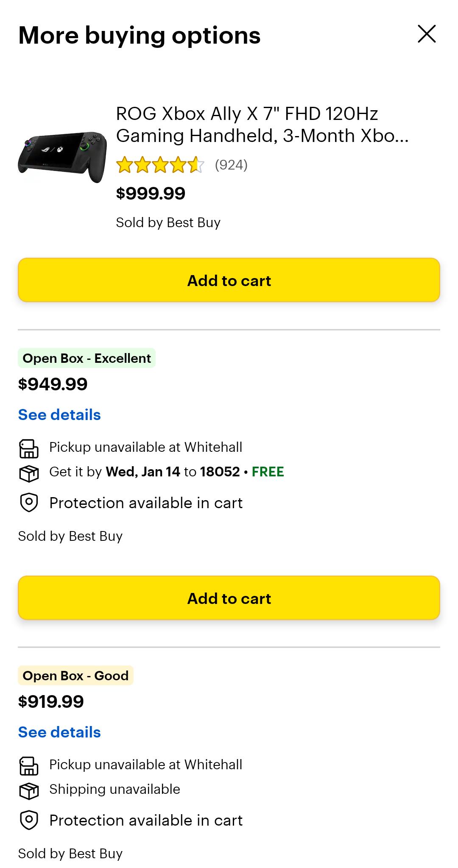
Task: Add the $949.99 open box to cart
Action: point(229,598)
